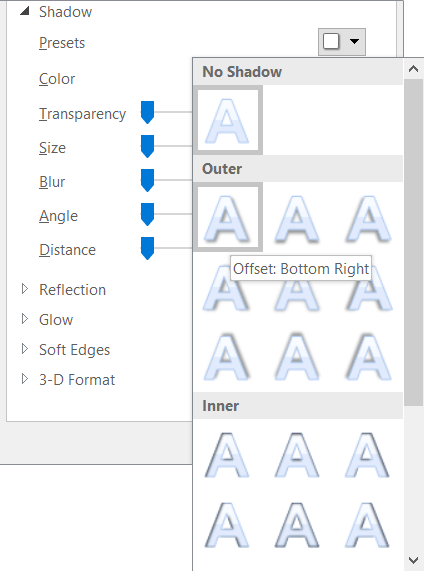Pick the third outer shadow preset in the first row
424x571 pixels.
tap(369, 217)
